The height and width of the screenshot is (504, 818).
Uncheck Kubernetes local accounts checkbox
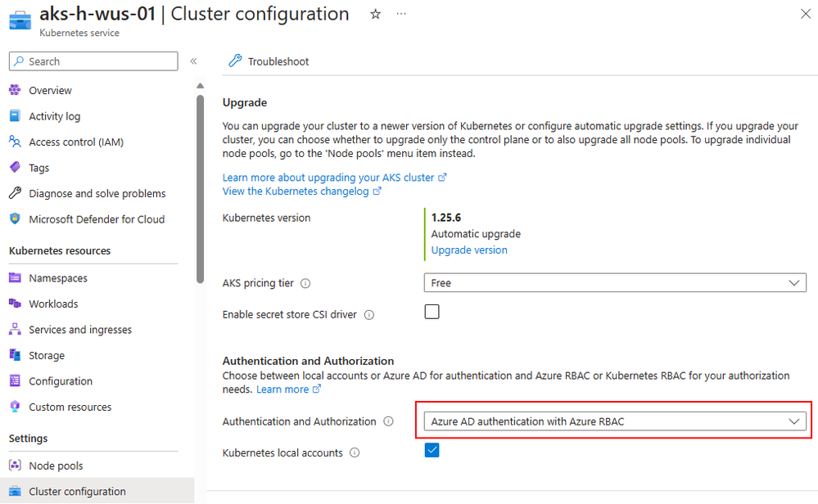click(x=432, y=450)
